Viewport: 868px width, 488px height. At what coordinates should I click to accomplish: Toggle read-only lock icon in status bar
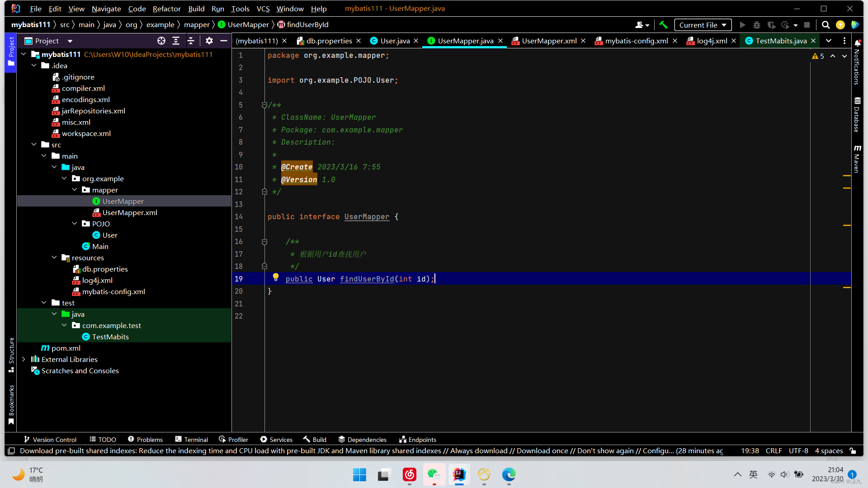click(853, 450)
